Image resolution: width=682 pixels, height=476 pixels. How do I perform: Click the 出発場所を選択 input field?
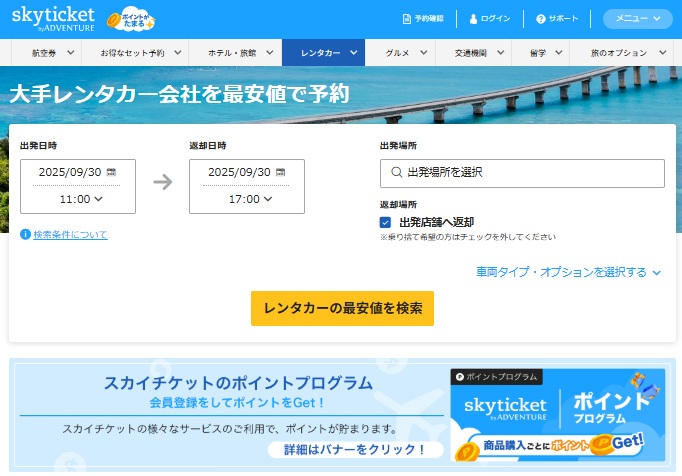point(522,173)
